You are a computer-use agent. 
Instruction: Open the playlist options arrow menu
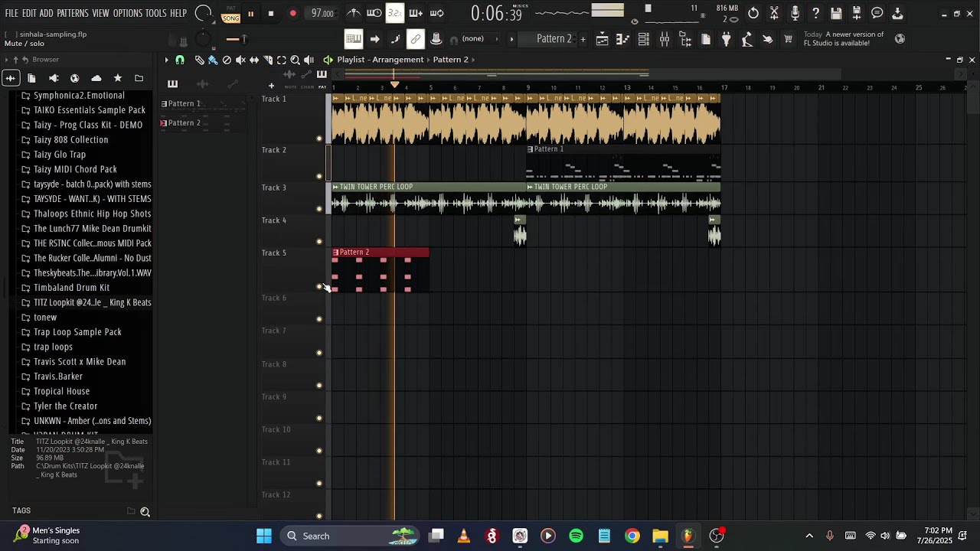click(166, 60)
